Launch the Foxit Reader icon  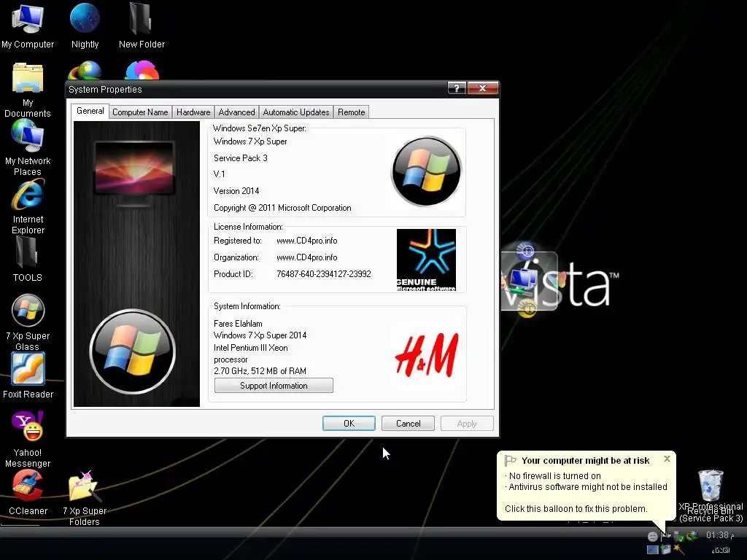(x=28, y=376)
